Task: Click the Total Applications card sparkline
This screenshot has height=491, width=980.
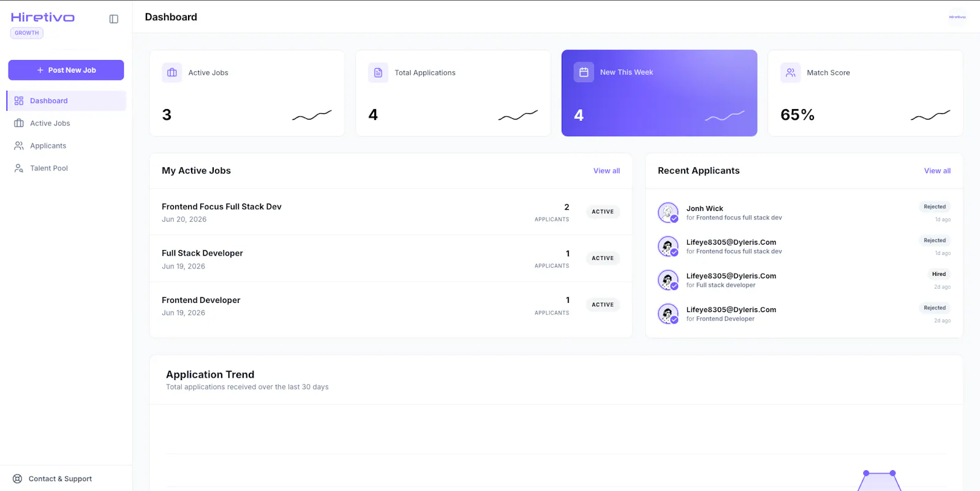Action: 518,115
